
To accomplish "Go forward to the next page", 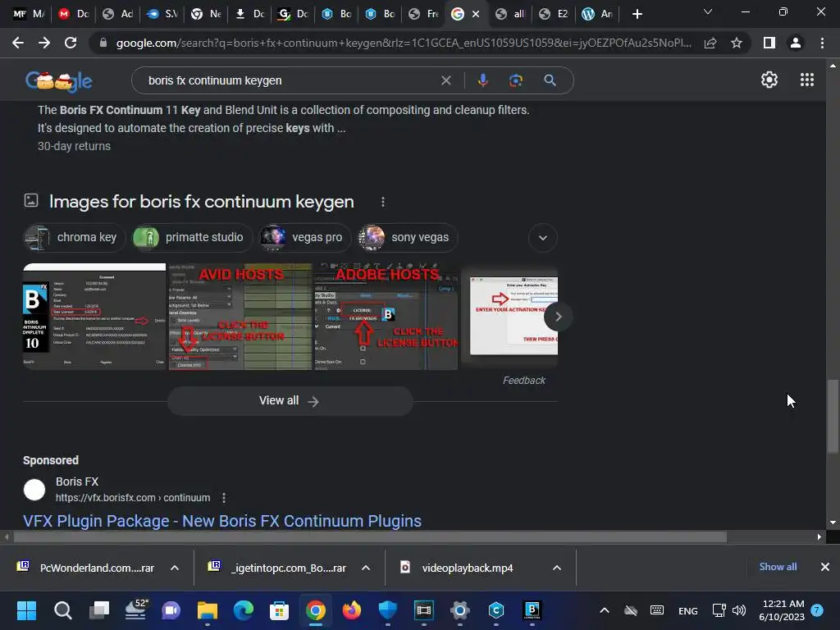I will (x=44, y=43).
